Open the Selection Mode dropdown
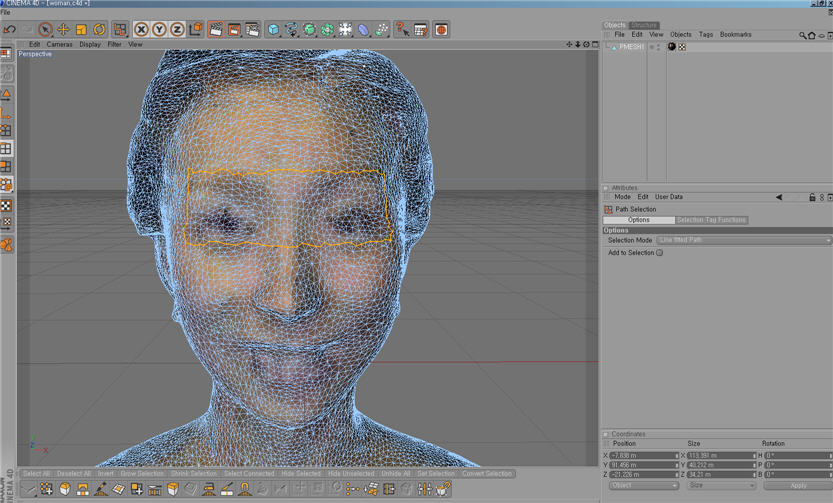The width and height of the screenshot is (833, 503). click(744, 240)
